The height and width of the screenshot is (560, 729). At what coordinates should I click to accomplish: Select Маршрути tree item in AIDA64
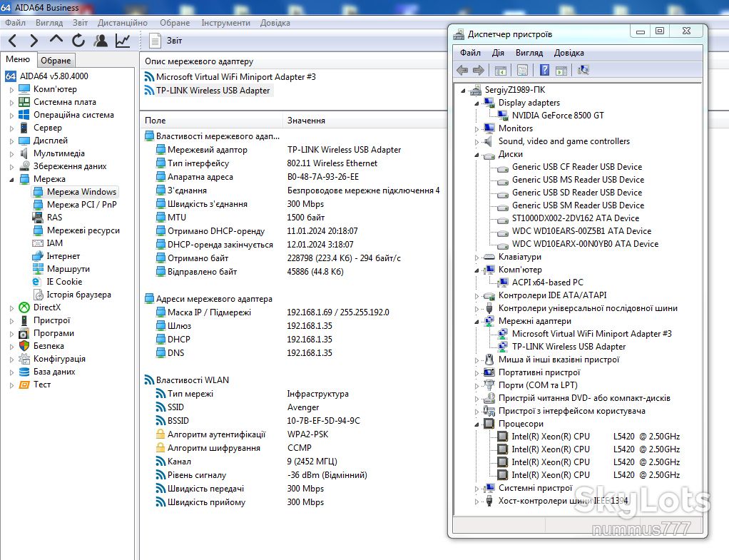coord(68,269)
